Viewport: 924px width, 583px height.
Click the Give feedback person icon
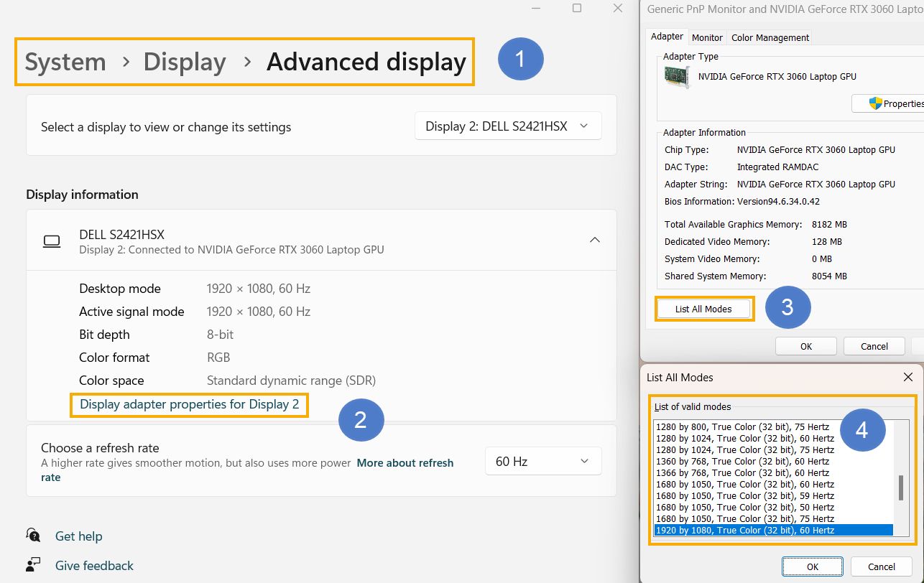(33, 565)
